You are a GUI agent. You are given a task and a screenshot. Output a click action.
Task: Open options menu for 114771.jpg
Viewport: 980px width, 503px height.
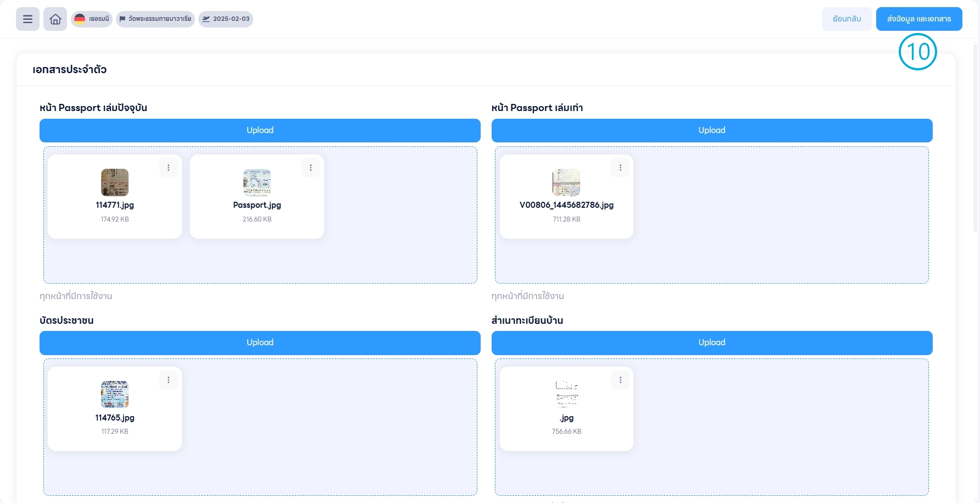[x=169, y=168]
